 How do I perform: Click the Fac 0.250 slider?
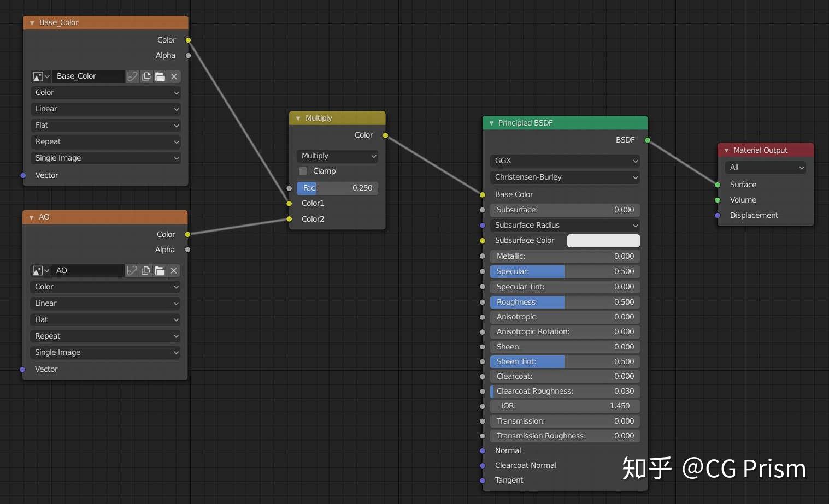337,188
